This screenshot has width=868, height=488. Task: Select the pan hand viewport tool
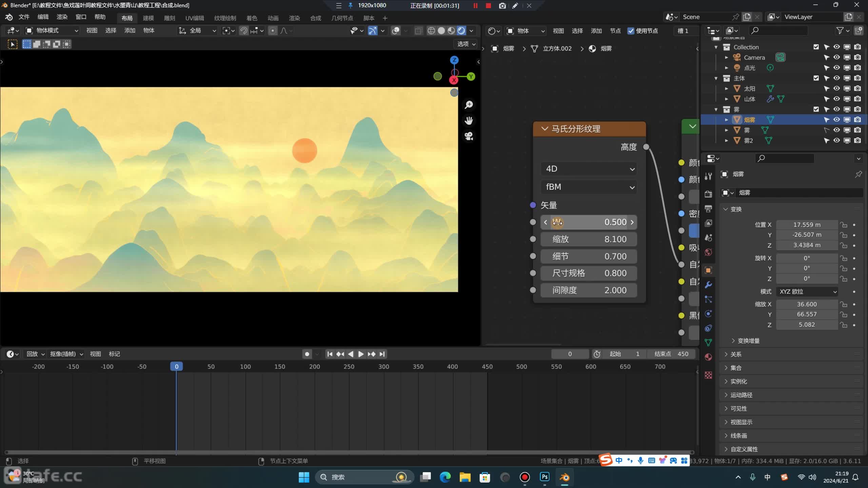click(x=469, y=121)
